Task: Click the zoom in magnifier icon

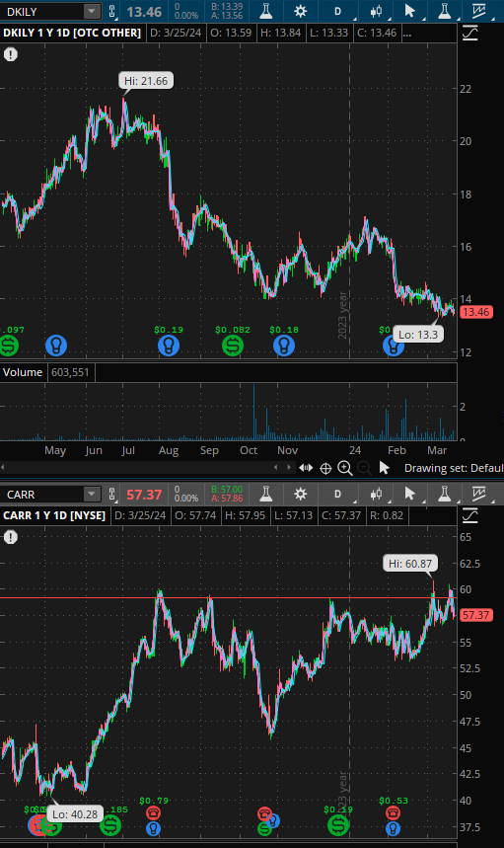Action: [344, 468]
